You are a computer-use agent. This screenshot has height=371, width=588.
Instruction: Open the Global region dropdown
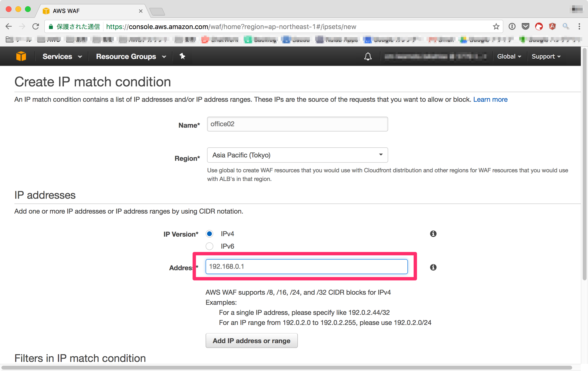(509, 56)
